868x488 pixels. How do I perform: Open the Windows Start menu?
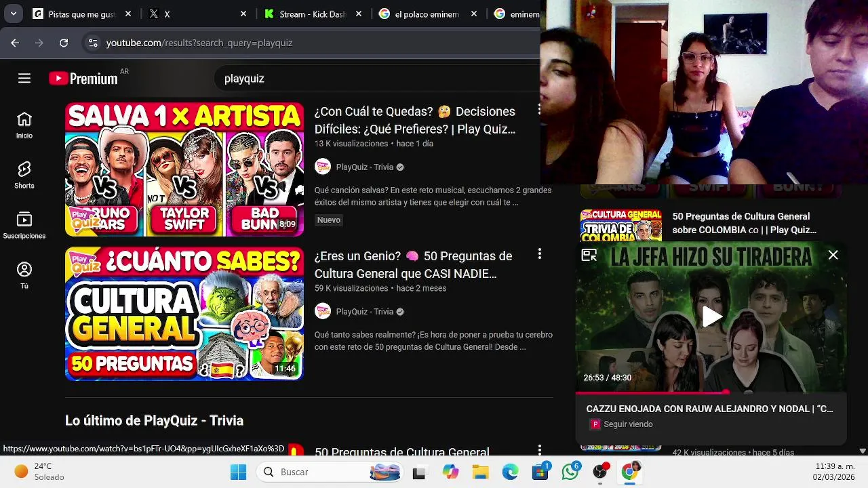pos(238,472)
